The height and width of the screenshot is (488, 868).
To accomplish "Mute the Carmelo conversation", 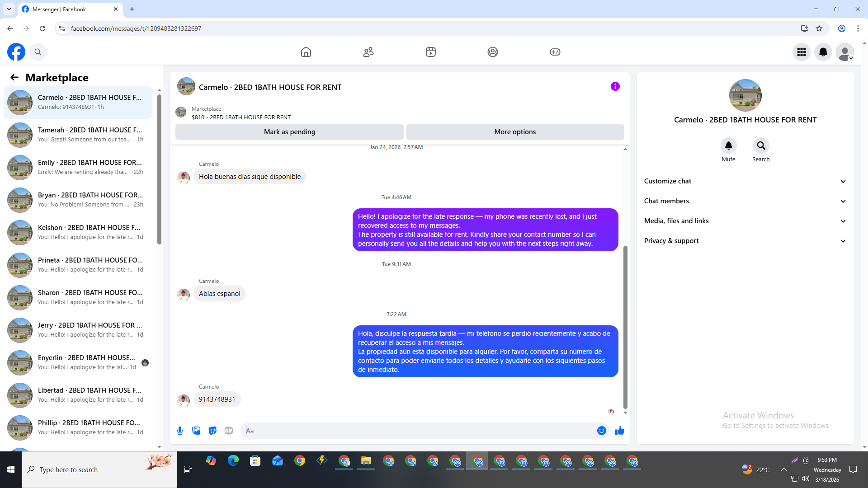I will point(728,146).
